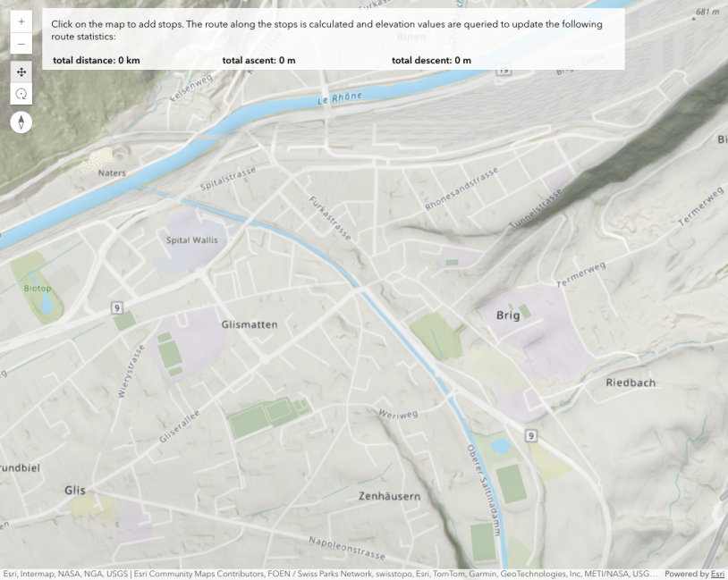Zoom out with the minus button
This screenshot has width=728, height=580.
click(21, 43)
